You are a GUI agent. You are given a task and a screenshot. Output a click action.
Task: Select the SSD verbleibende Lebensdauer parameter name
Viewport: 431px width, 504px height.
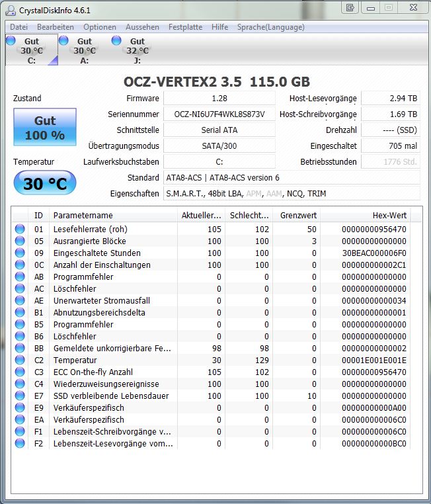coord(111,396)
